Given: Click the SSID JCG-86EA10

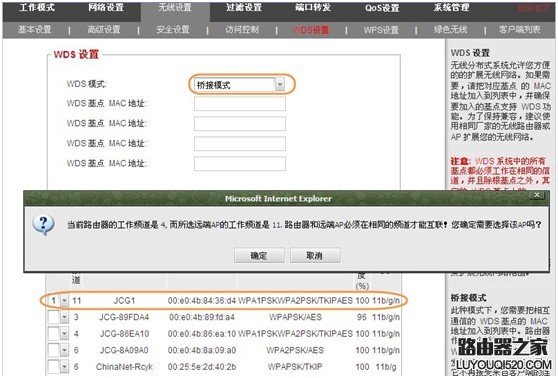Looking at the screenshot, I should tap(124, 334).
